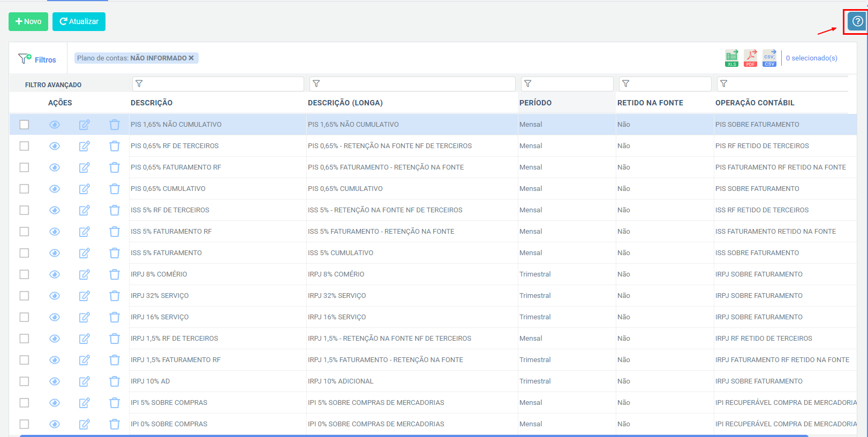The image size is (868, 437).
Task: Open the Filtros filter panel
Action: [x=37, y=59]
